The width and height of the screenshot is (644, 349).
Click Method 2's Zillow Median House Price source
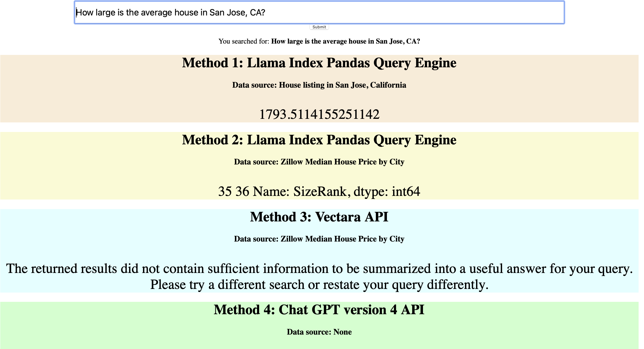point(319,162)
